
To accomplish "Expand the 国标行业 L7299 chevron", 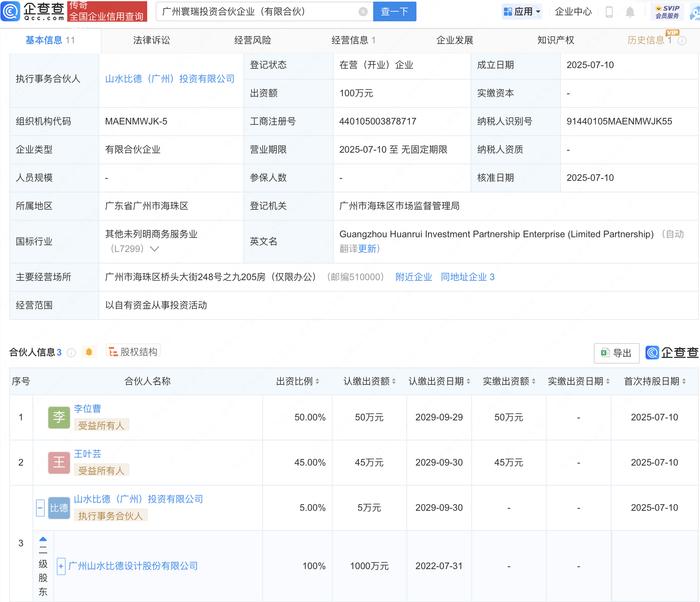I will tap(154, 249).
